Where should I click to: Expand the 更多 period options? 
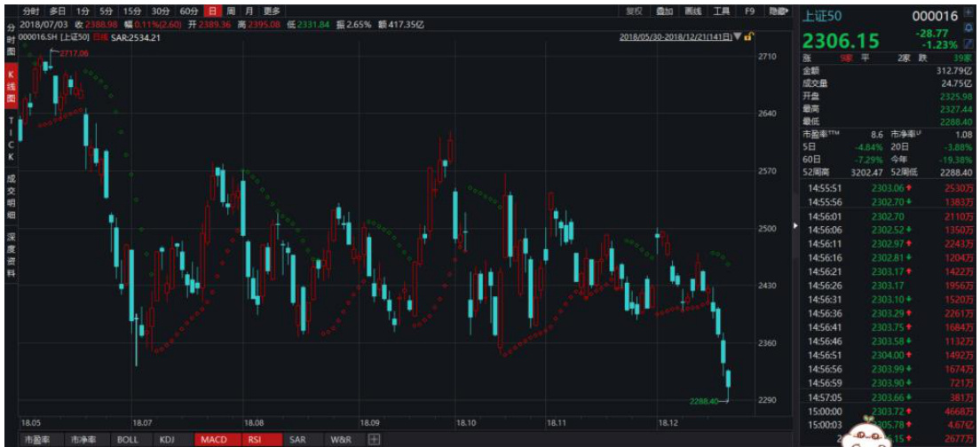272,11
